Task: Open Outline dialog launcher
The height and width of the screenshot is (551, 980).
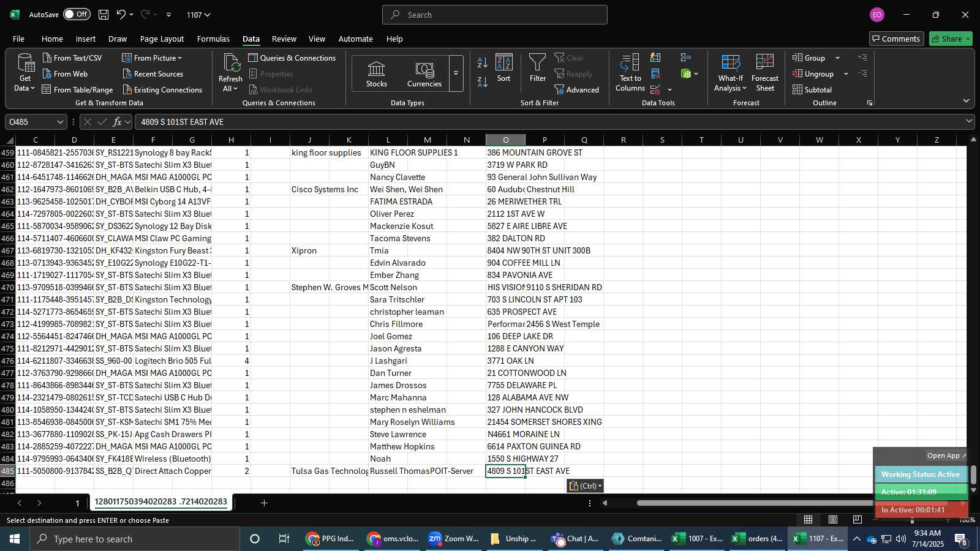Action: point(869,103)
